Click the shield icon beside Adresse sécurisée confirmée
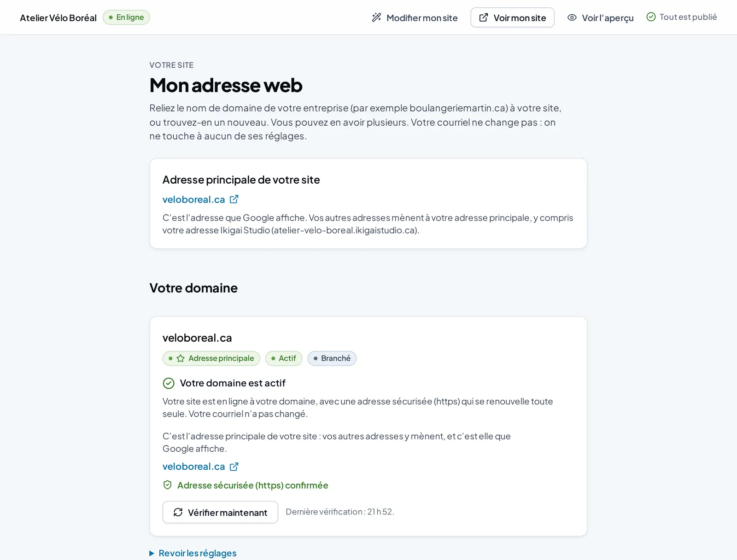Screen dimensions: 737x560 168,485
